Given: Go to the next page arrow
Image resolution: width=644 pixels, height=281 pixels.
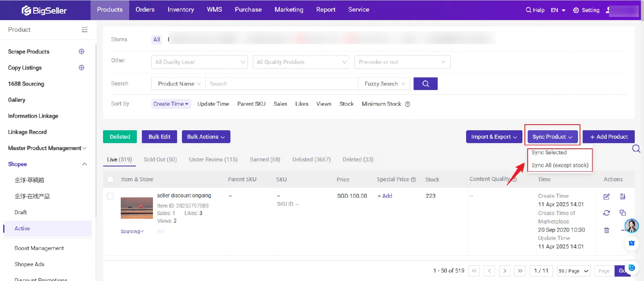Looking at the screenshot, I should pos(505,271).
